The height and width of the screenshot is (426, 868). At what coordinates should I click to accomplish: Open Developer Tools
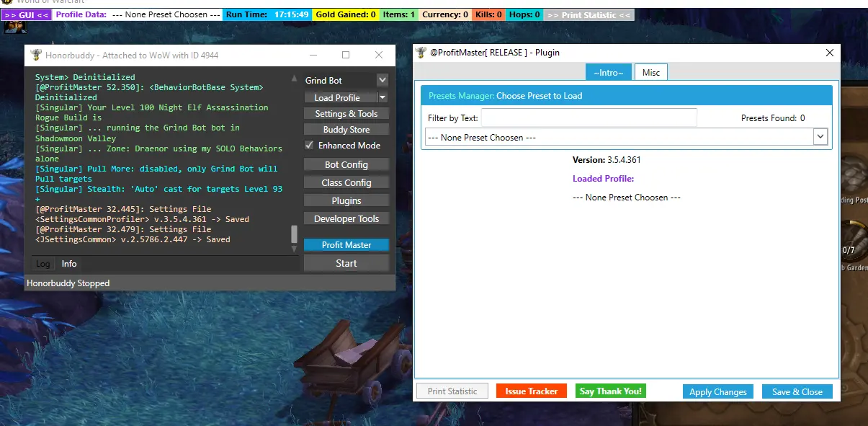[x=346, y=218]
